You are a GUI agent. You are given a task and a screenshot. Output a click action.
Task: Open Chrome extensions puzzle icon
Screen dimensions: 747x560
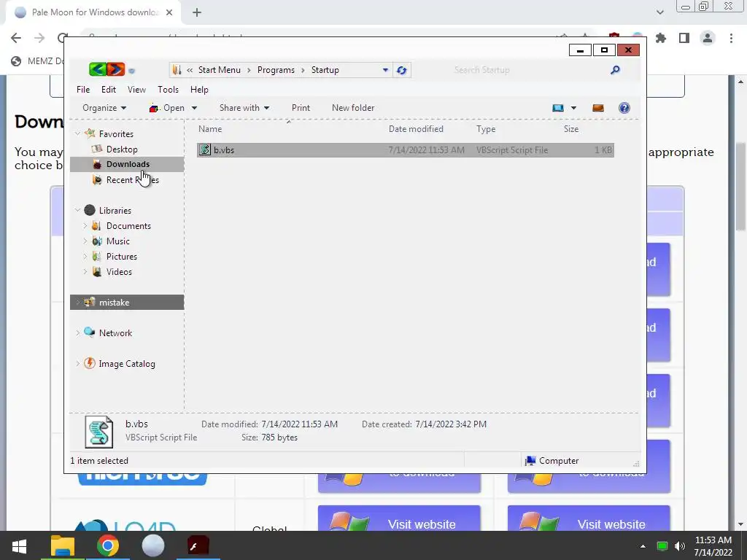661,38
